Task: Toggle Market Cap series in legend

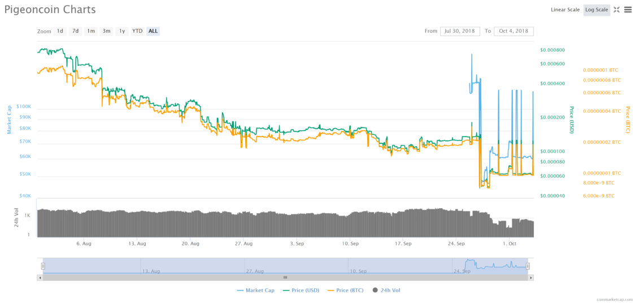Action: tap(255, 290)
